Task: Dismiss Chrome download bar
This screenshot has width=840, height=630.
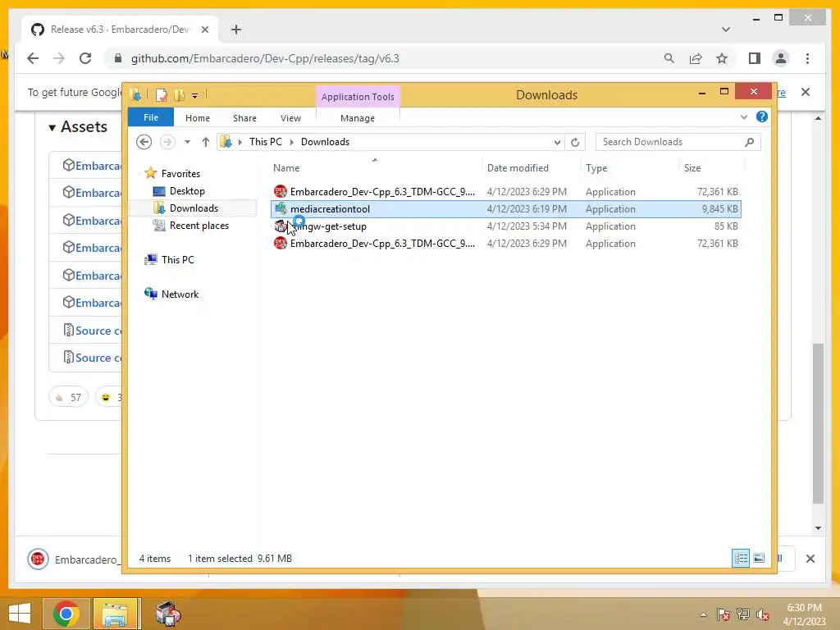Action: [x=810, y=558]
